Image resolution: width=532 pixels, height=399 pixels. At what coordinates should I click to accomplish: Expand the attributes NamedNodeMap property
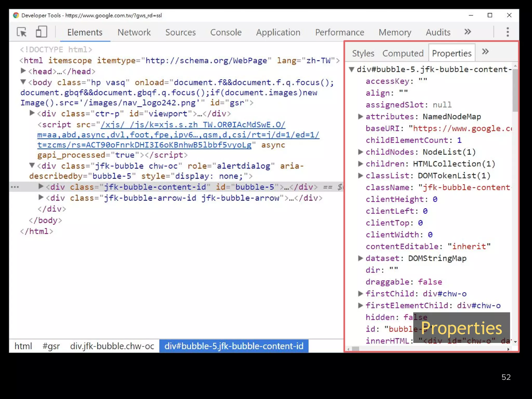click(360, 117)
